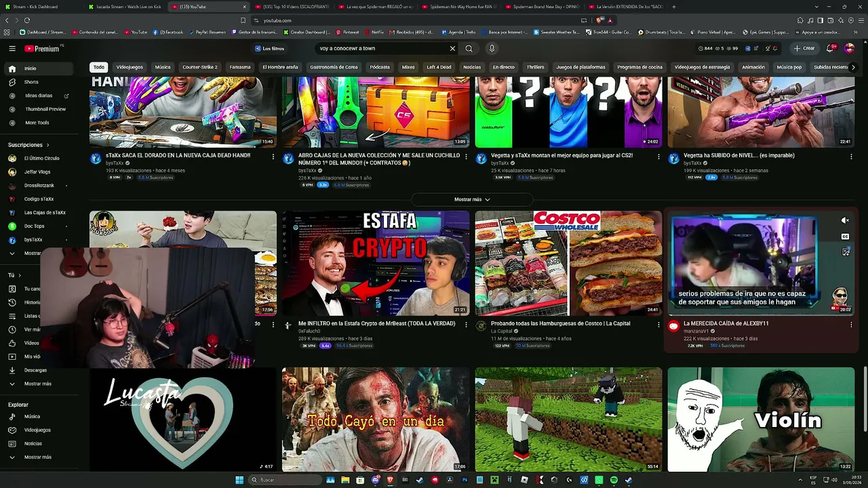
Task: Open the notifications bell
Action: pos(830,49)
